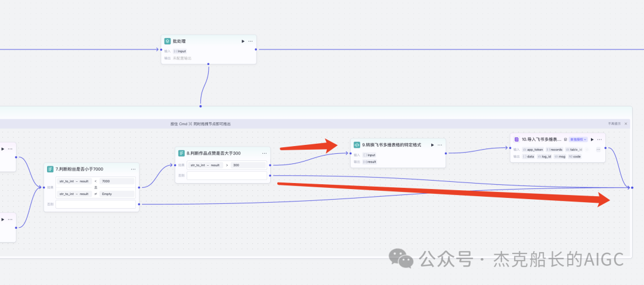Click the msg output tag

point(560,156)
